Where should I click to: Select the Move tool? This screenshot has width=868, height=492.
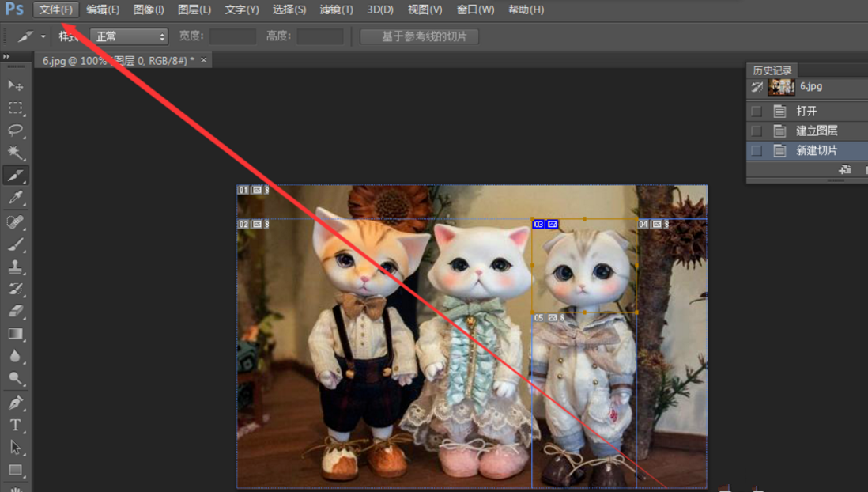tap(15, 85)
